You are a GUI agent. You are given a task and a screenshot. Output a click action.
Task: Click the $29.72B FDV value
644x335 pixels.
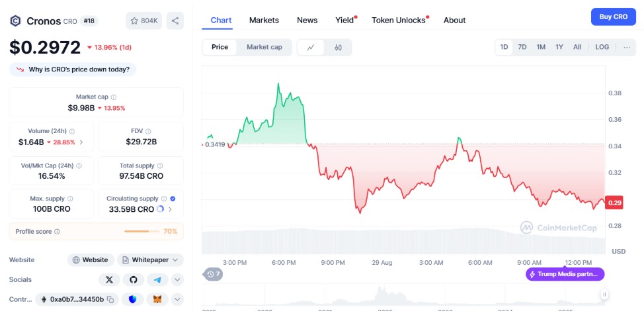(x=141, y=142)
